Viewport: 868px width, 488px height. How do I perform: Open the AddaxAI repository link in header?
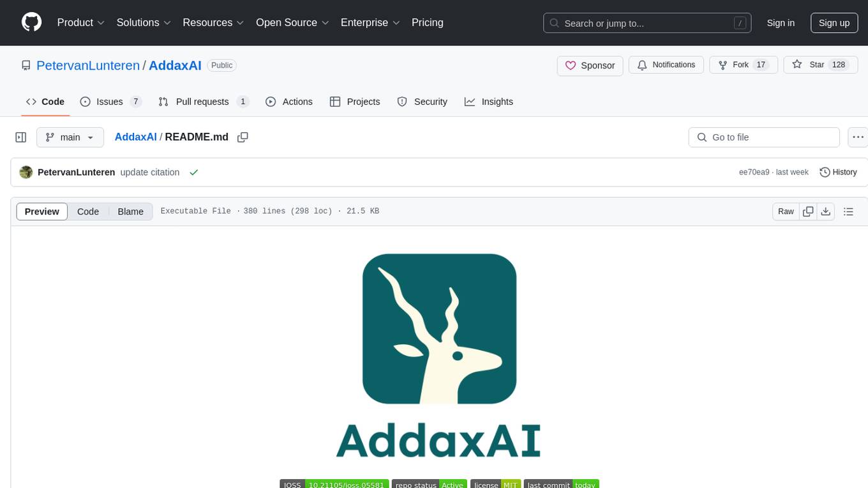tap(175, 65)
